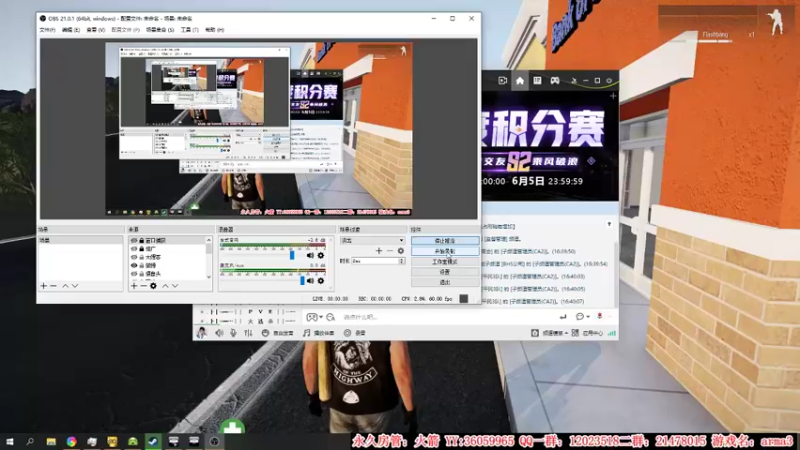
Task: Remove selected scene with minus icon
Action: pos(54,286)
